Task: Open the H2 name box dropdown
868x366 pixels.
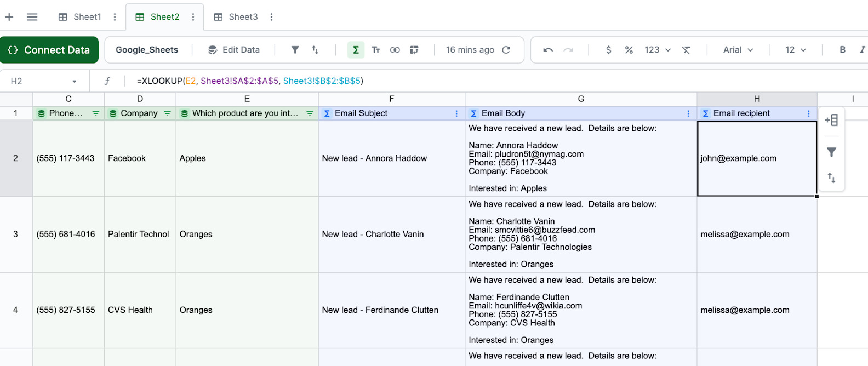Action: pyautogui.click(x=75, y=82)
